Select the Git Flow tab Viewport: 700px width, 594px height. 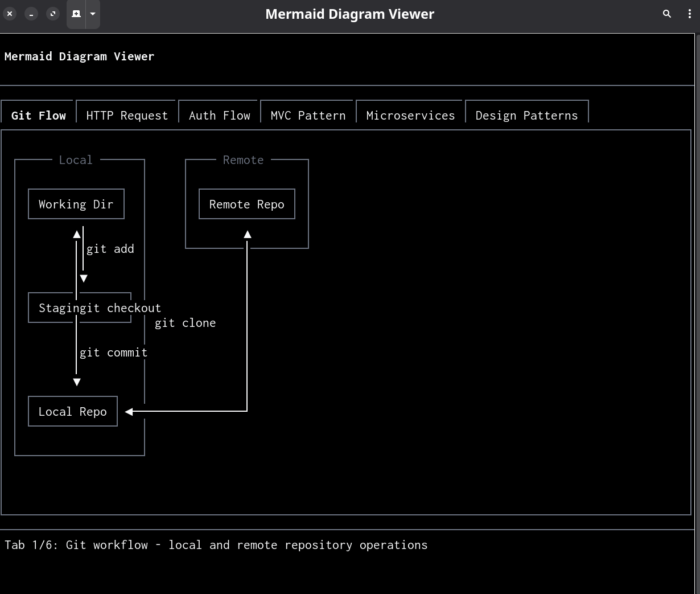coord(38,116)
